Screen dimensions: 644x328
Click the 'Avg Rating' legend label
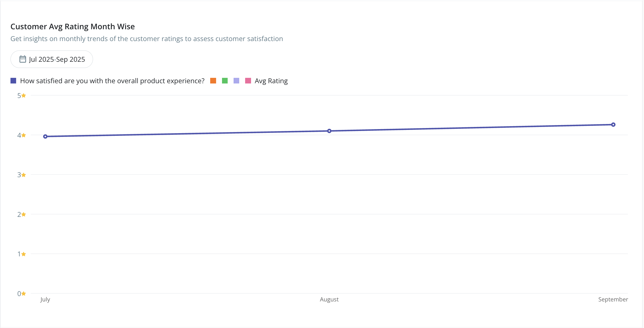[x=271, y=81]
